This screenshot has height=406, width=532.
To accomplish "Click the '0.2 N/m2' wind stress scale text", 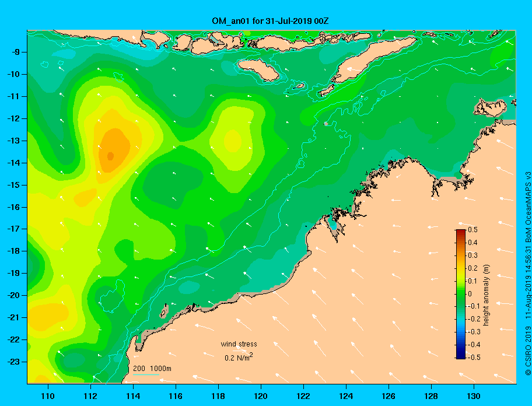I will point(239,358).
